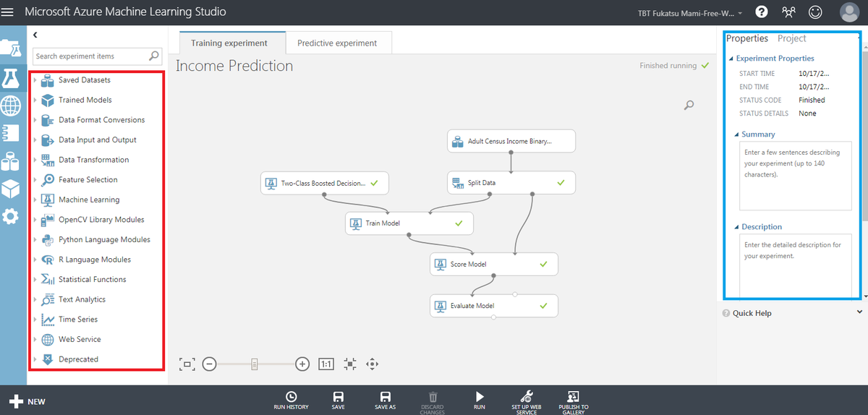Open the Notebooks sidebar icon
The image size is (868, 415).
[10, 133]
